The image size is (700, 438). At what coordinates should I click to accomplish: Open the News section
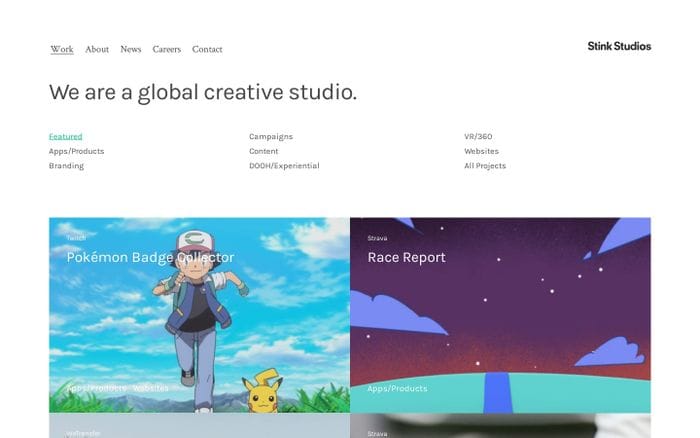pos(130,49)
